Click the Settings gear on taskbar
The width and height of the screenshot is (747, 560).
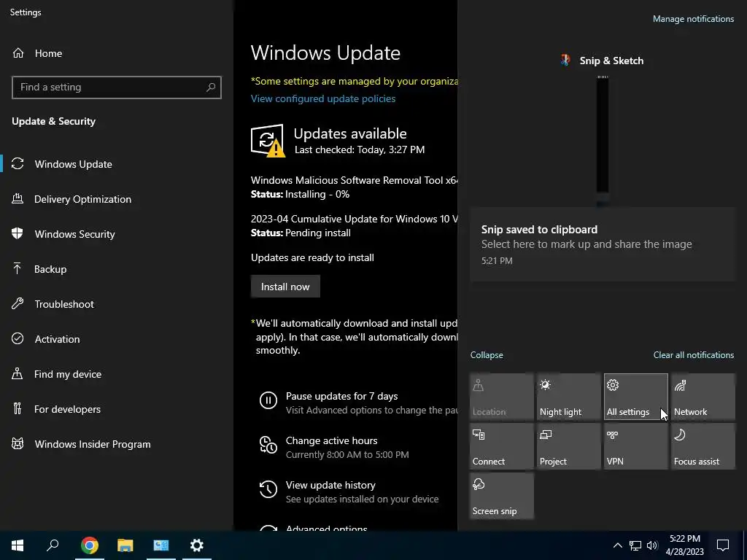point(196,545)
